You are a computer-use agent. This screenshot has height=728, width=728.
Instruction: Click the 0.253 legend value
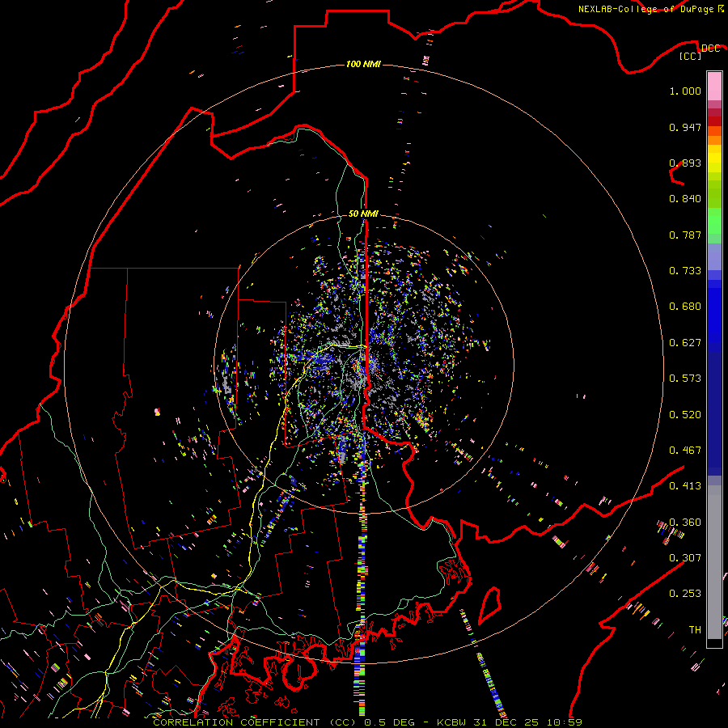pyautogui.click(x=685, y=594)
